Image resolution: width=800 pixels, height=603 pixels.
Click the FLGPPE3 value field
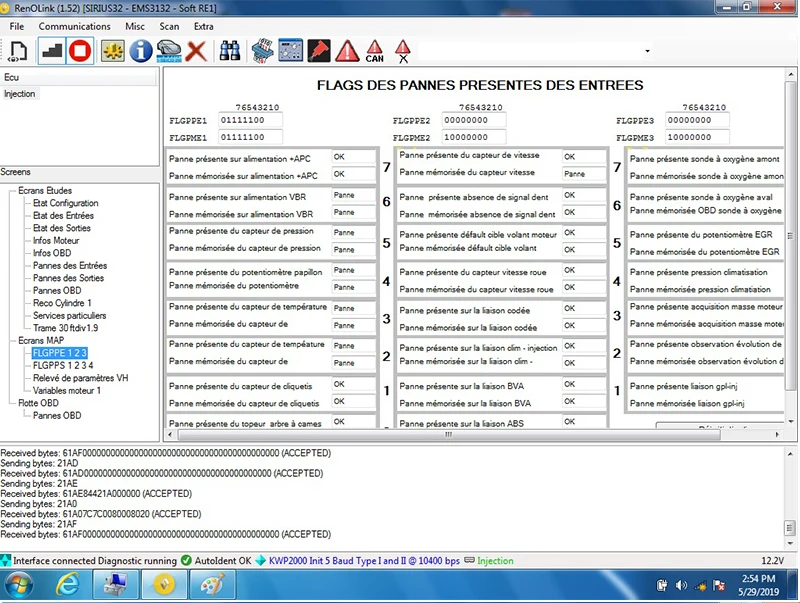pyautogui.click(x=697, y=120)
